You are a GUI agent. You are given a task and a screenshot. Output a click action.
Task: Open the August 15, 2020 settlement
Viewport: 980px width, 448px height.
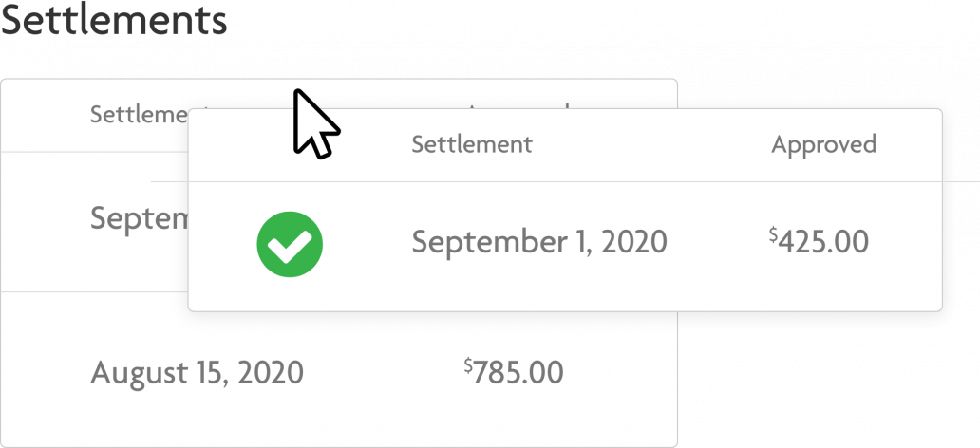point(197,373)
